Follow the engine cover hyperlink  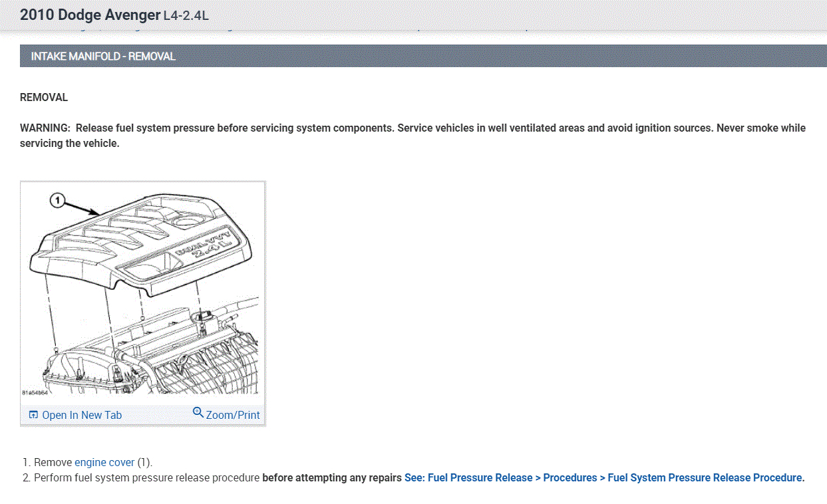(x=104, y=462)
